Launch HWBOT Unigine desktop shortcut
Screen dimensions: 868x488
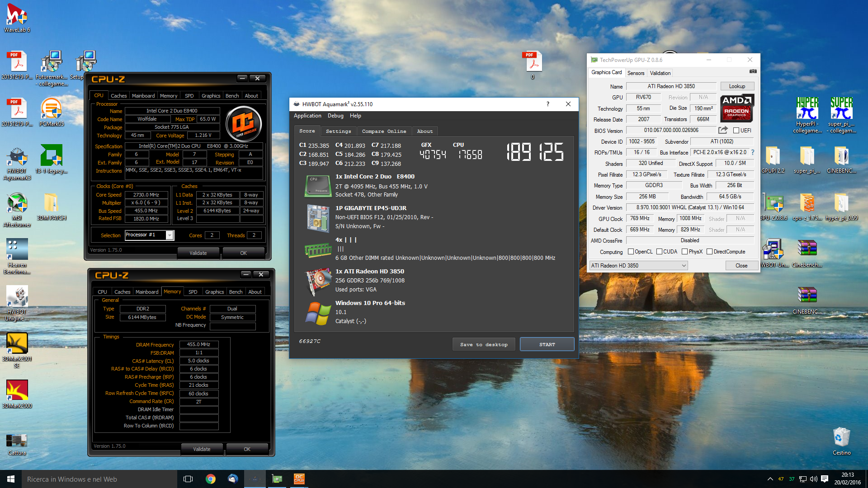click(17, 304)
